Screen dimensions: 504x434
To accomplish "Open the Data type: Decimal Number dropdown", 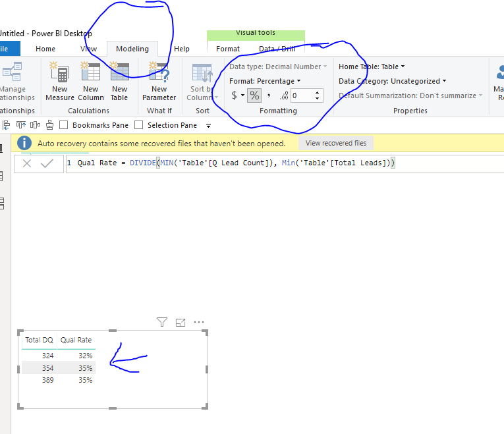I will [x=278, y=67].
